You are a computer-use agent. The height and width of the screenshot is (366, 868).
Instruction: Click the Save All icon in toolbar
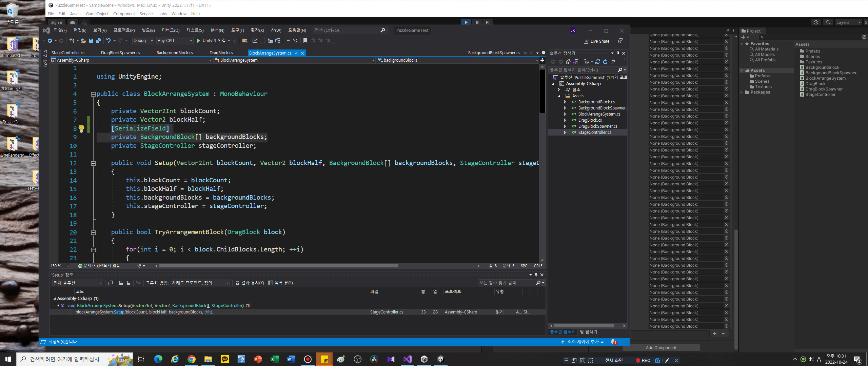pos(98,41)
